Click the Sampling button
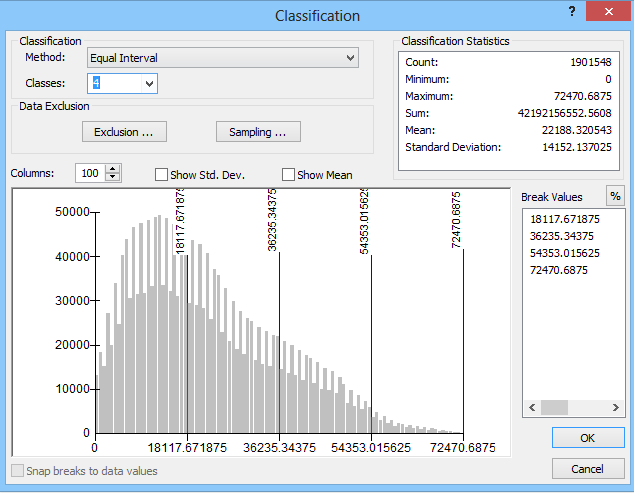This screenshot has width=634, height=493. [x=258, y=132]
